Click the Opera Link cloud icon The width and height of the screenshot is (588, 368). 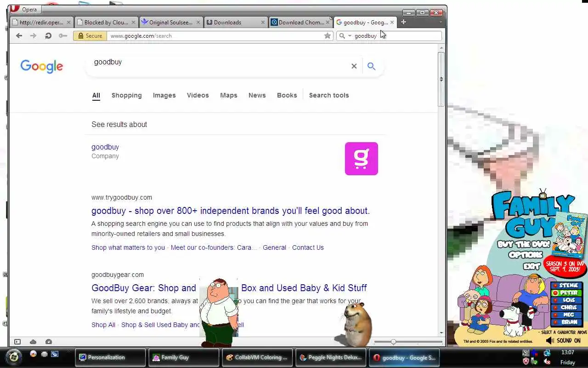point(33,342)
